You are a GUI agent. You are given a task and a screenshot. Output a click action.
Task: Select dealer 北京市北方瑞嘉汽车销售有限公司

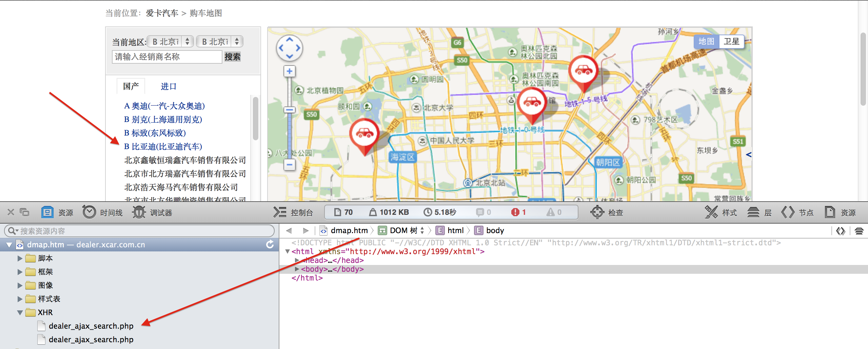pyautogui.click(x=185, y=173)
